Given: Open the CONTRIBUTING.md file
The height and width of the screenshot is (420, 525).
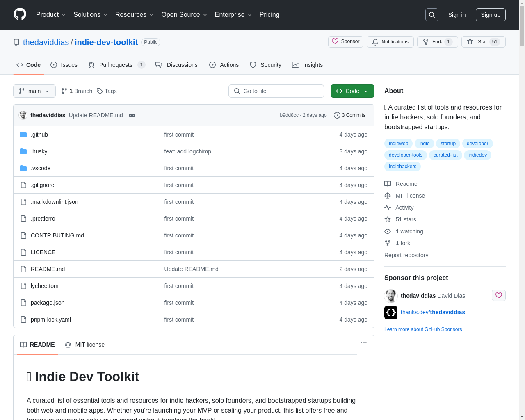Looking at the screenshot, I should pos(57,235).
